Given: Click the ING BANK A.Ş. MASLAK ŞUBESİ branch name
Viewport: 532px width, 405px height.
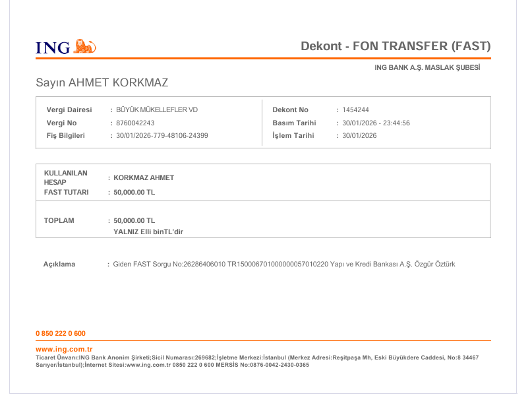Looking at the screenshot, I should (427, 67).
